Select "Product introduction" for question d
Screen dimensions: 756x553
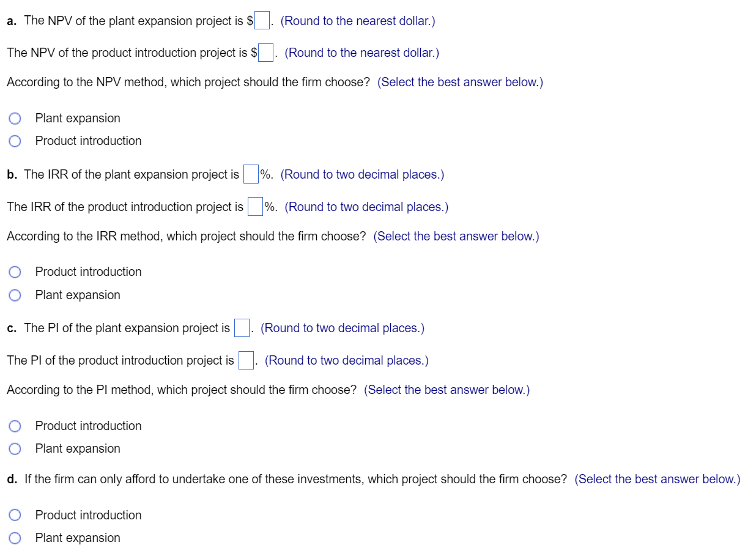click(x=15, y=515)
